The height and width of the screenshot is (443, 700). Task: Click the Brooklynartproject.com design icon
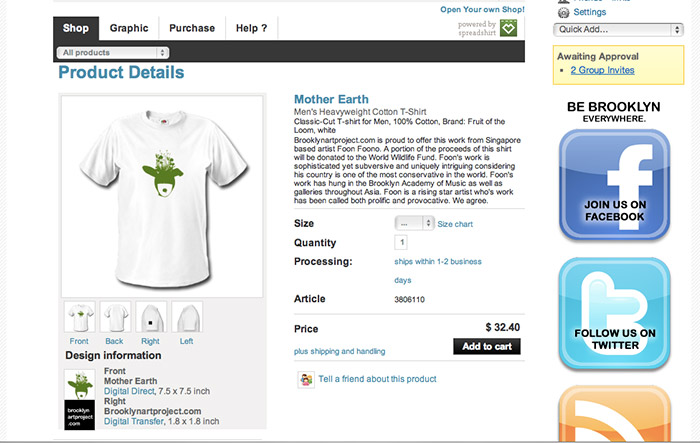pos(79,415)
